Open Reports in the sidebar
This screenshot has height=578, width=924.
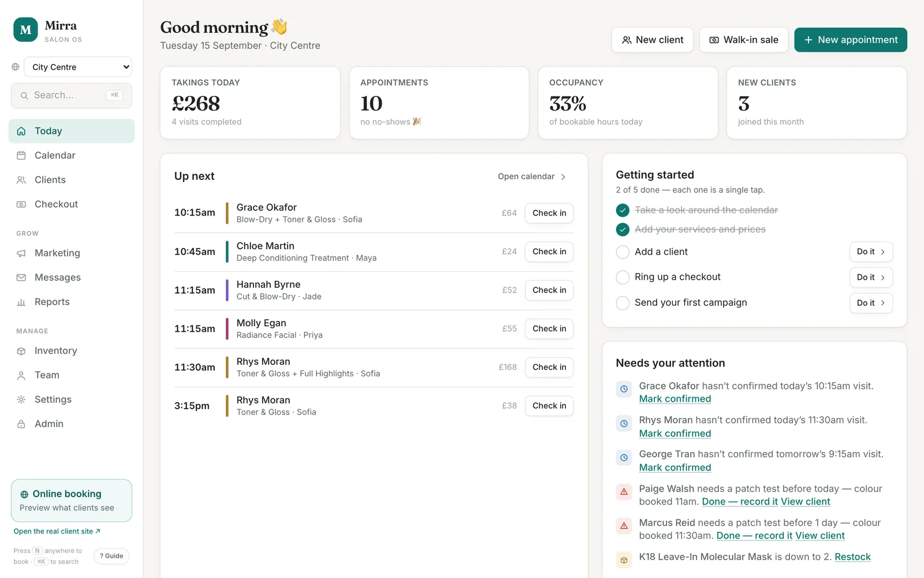(x=72, y=302)
